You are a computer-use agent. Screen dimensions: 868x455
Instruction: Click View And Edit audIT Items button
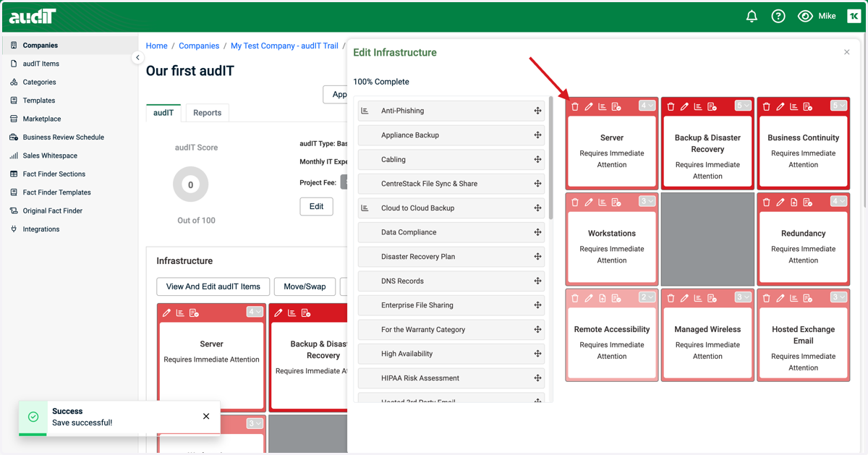point(213,286)
